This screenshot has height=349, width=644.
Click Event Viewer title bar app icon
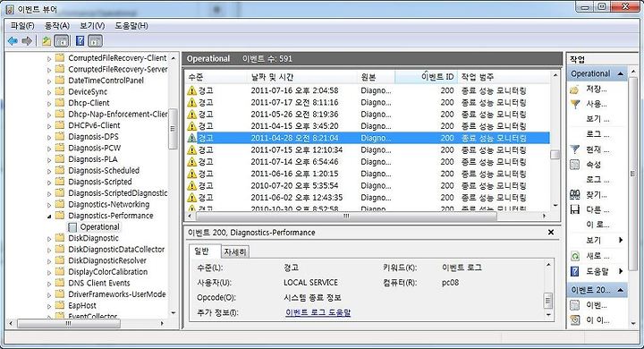(x=10, y=9)
